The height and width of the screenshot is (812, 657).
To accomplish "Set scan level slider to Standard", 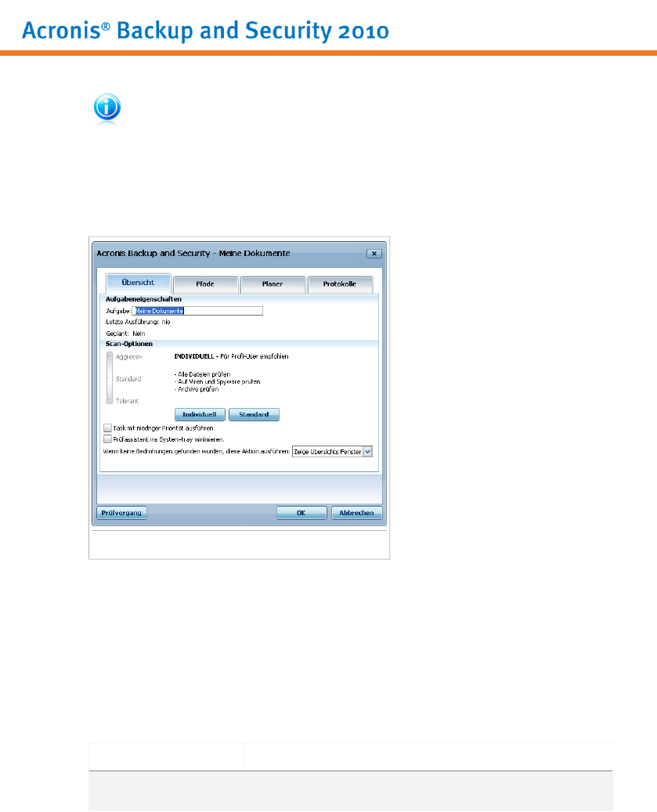I will coord(110,378).
